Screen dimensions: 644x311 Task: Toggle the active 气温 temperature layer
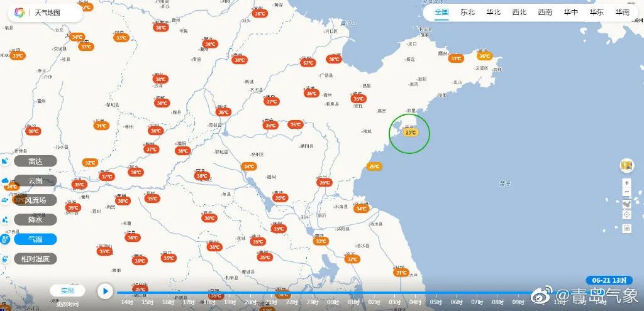pyautogui.click(x=35, y=239)
